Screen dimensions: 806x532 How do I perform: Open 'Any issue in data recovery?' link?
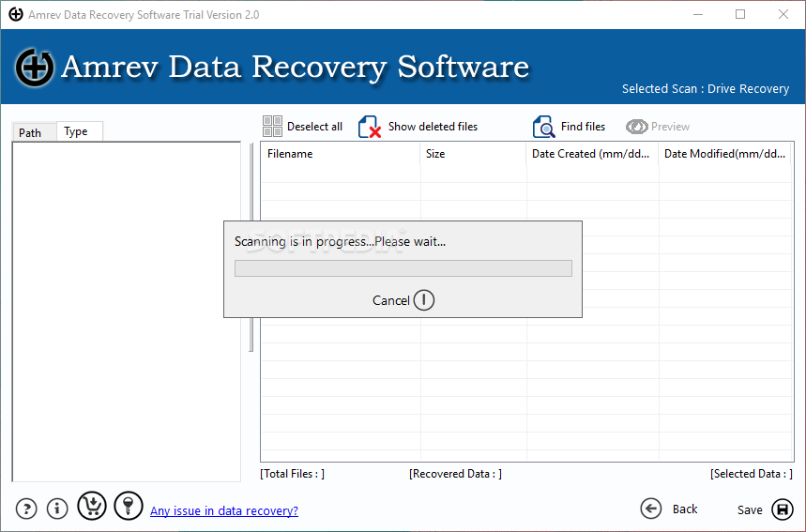coord(224,511)
